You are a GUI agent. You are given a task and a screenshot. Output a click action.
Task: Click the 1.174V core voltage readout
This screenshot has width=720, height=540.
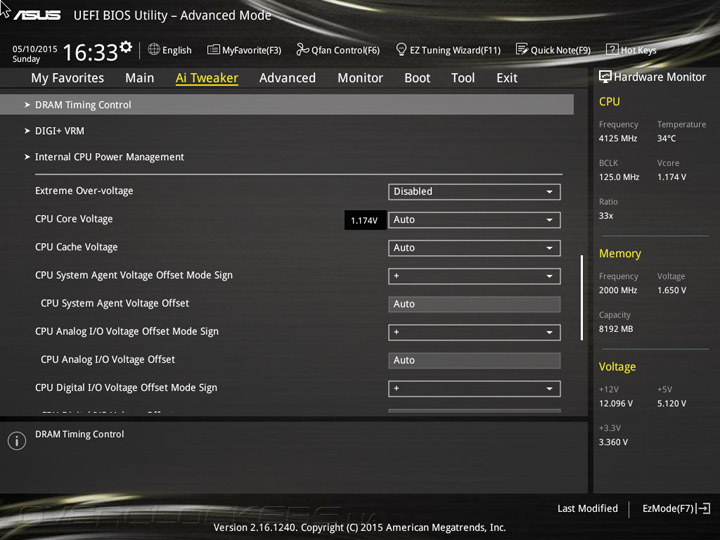click(x=365, y=220)
